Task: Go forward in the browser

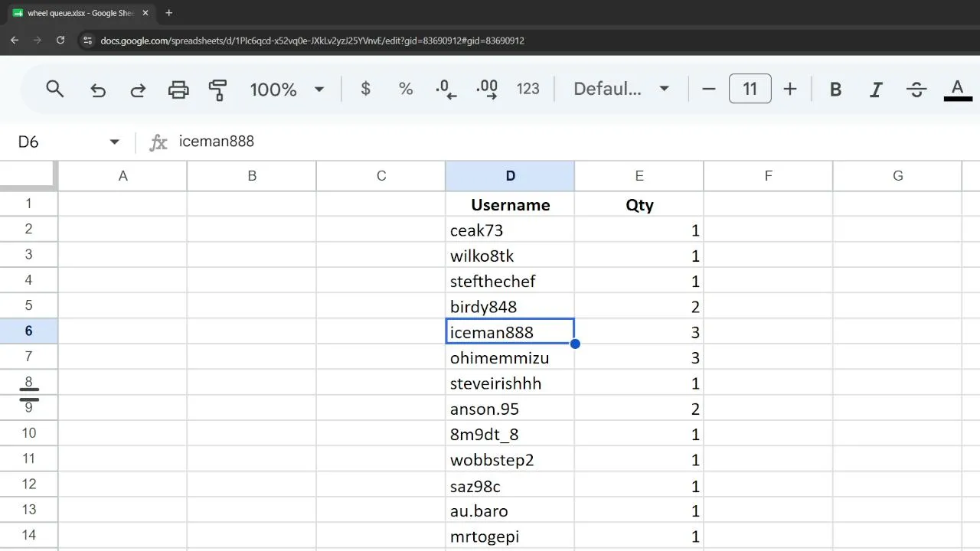Action: click(x=37, y=41)
